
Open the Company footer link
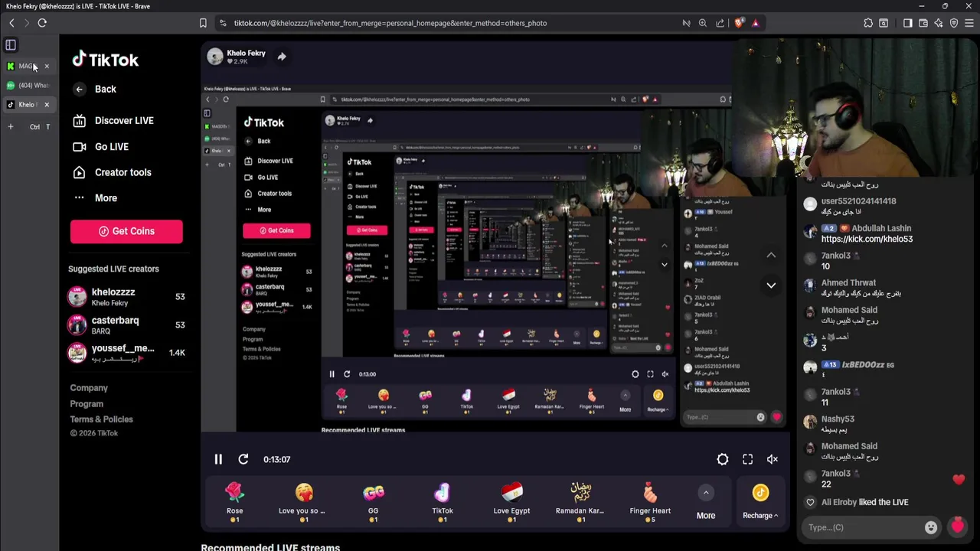click(x=89, y=388)
